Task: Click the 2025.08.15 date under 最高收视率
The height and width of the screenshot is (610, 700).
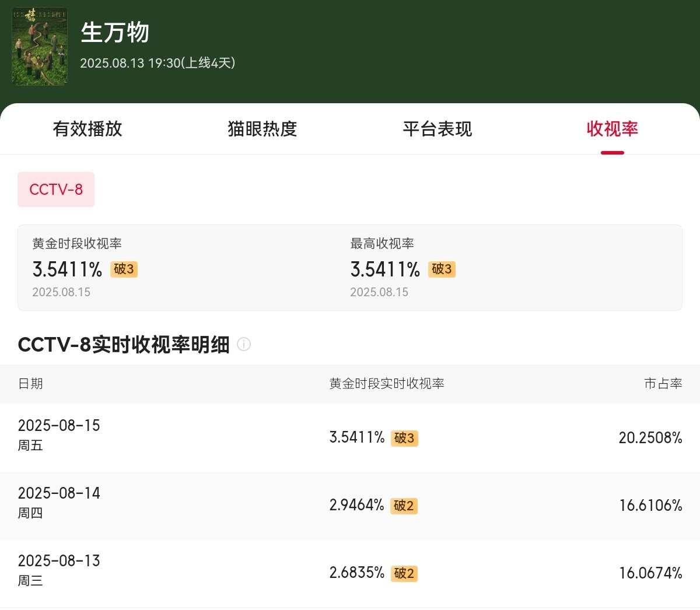Action: pyautogui.click(x=379, y=292)
